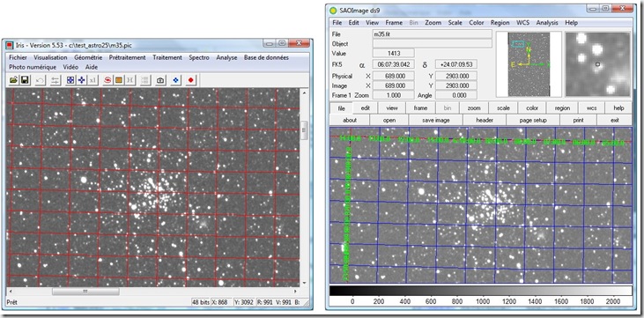The image size is (644, 318).
Task: Click the 'header' button in ds9
Action: [485, 120]
